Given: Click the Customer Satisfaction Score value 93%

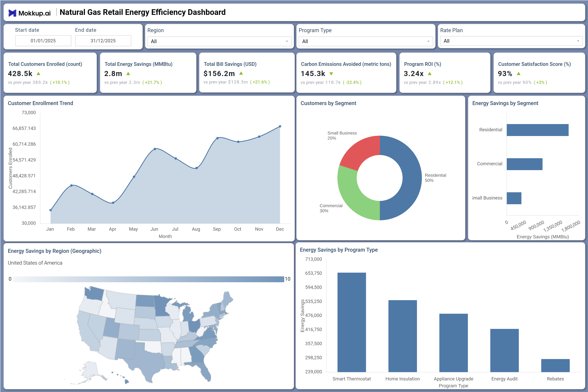Looking at the screenshot, I should point(505,73).
